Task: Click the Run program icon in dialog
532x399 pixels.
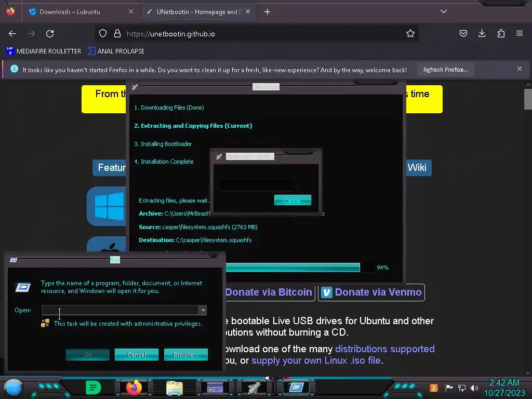Action: (23, 287)
